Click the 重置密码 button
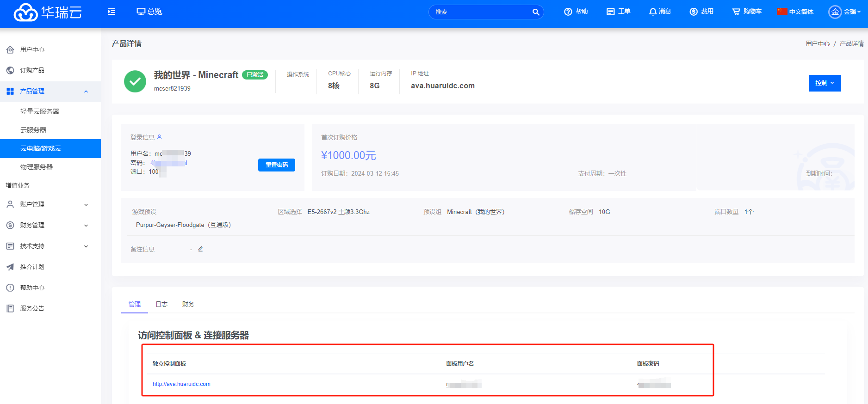Viewport: 868px width, 404px height. 277,165
